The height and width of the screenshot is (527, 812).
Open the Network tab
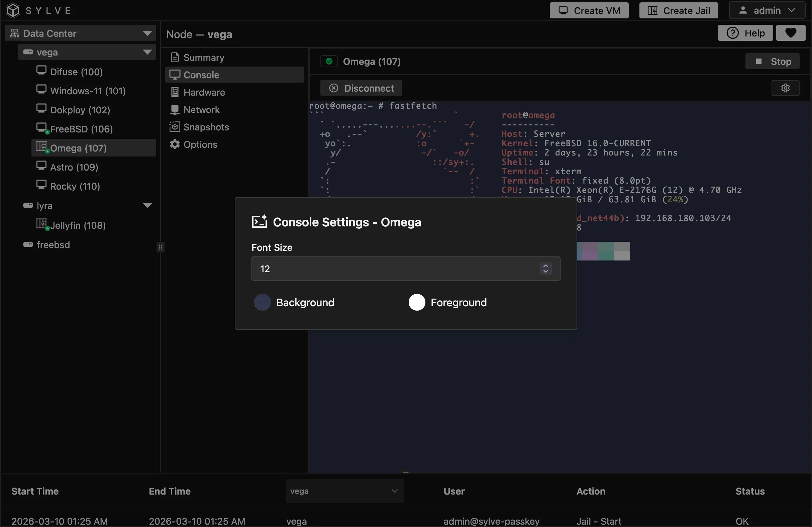click(201, 110)
